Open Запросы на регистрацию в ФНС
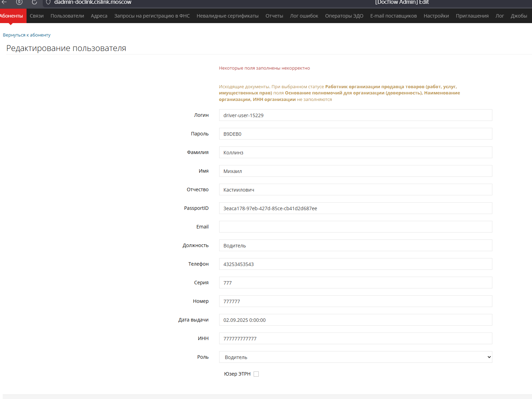The image size is (532, 399). [152, 16]
